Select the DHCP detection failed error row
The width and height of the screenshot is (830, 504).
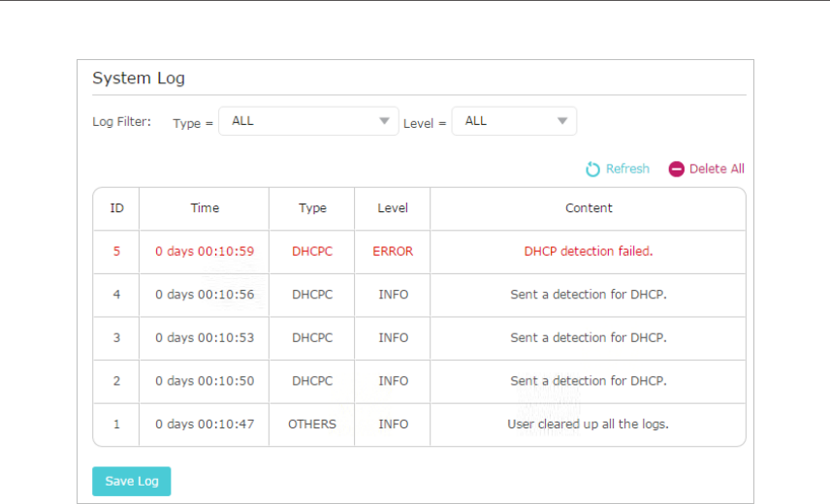(419, 252)
